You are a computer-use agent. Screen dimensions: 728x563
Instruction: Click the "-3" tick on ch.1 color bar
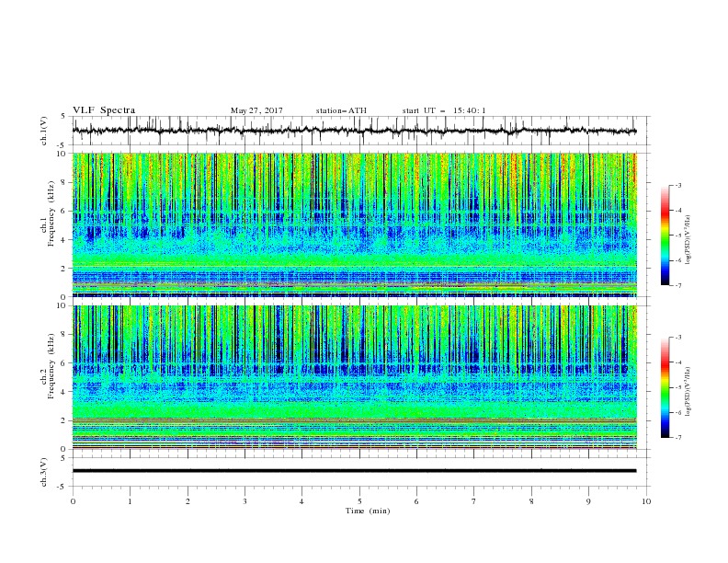(x=677, y=185)
